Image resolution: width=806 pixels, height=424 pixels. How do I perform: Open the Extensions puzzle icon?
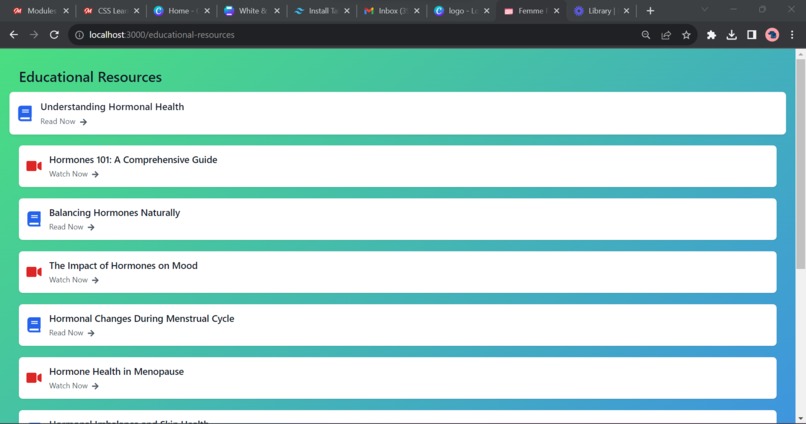[x=711, y=35]
